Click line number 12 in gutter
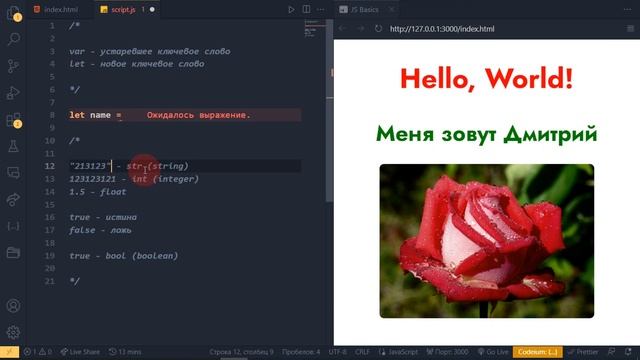The height and width of the screenshot is (360, 640). (x=49, y=166)
